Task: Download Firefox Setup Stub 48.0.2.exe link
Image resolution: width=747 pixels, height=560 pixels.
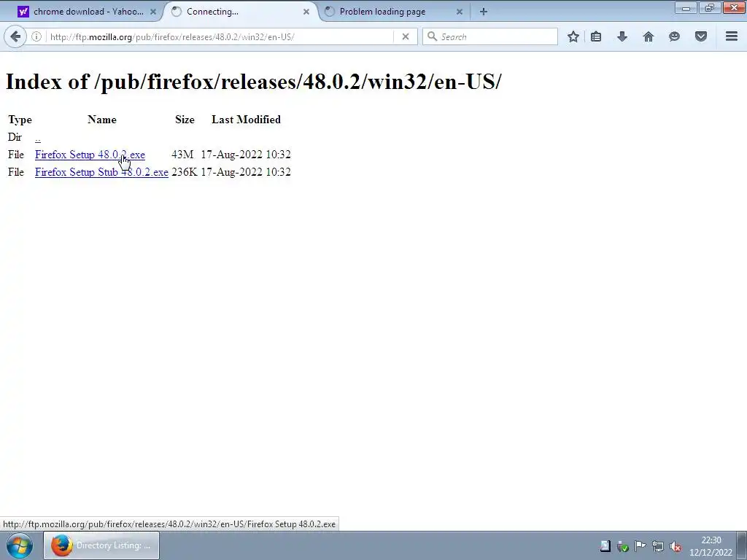Action: click(x=101, y=172)
